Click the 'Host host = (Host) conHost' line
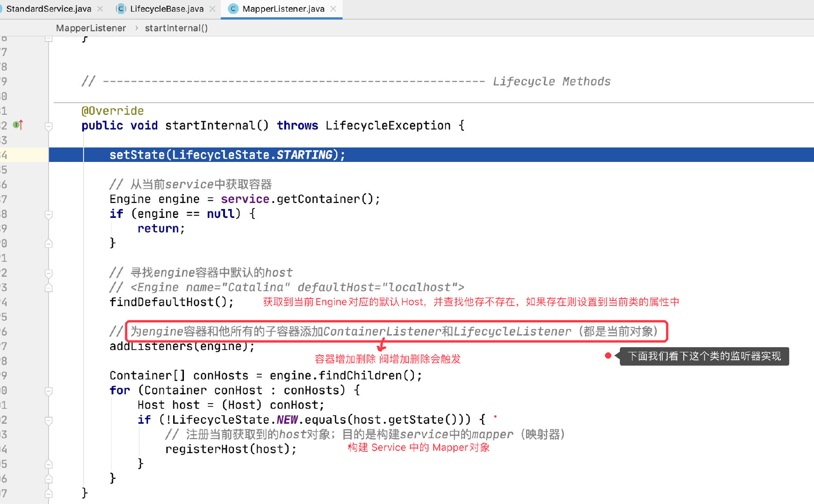Screen dimensions: 814x504 click(x=231, y=405)
